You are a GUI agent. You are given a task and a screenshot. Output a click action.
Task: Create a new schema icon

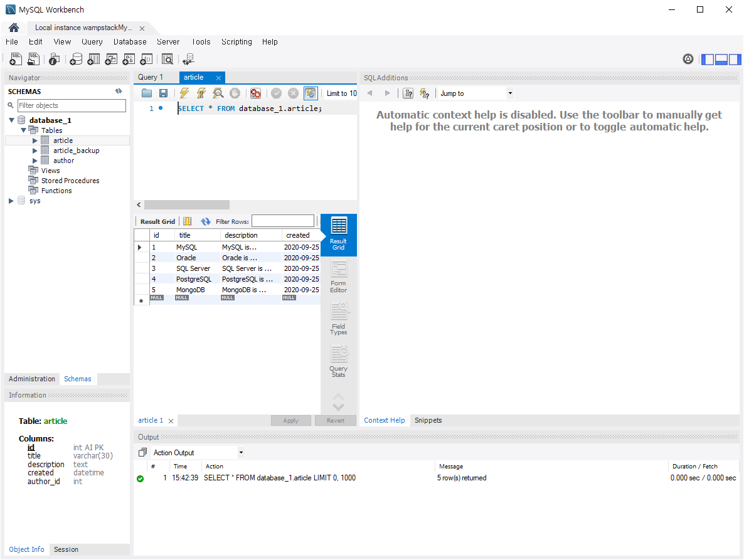coord(76,59)
